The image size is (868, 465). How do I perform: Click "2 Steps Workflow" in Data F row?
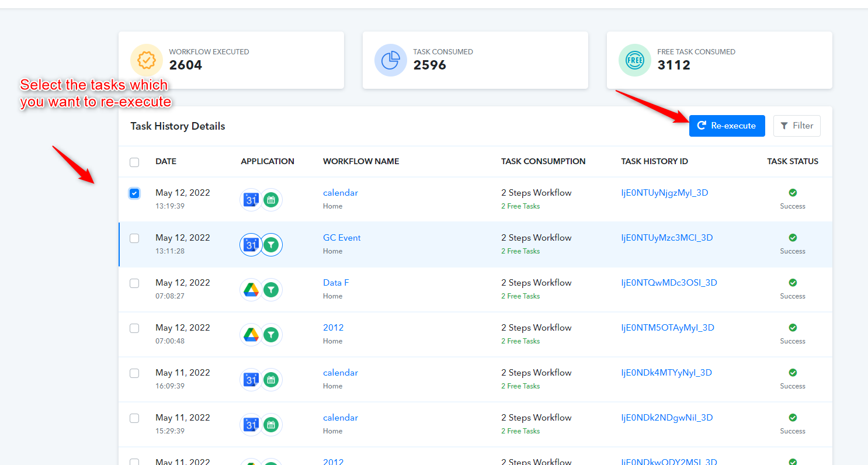coord(536,283)
